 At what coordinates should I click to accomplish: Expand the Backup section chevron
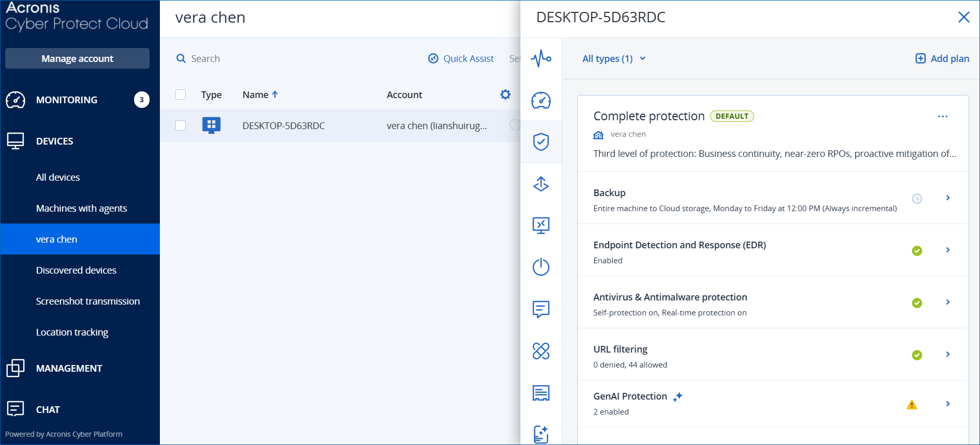(948, 198)
